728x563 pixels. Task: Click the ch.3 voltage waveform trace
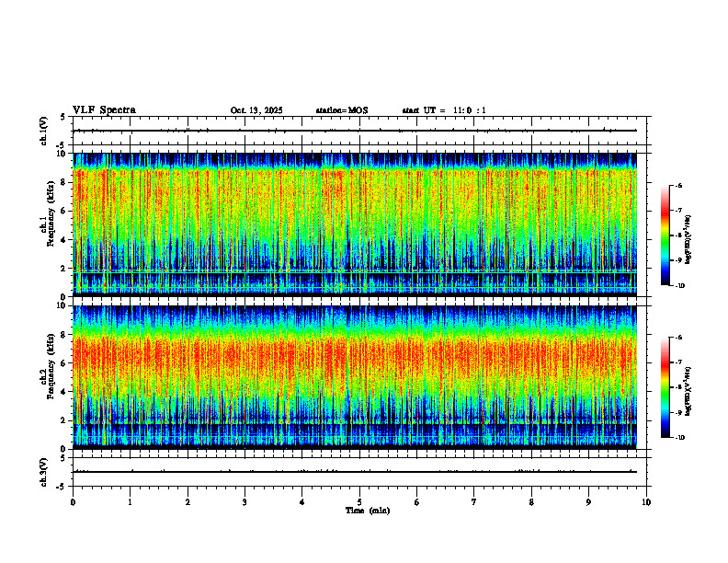(355, 472)
